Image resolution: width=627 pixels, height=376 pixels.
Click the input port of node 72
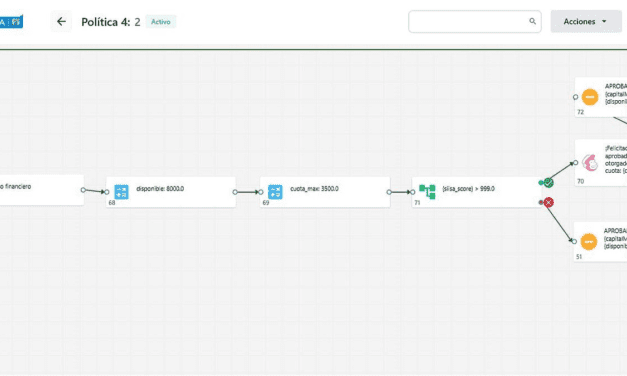pyautogui.click(x=575, y=97)
